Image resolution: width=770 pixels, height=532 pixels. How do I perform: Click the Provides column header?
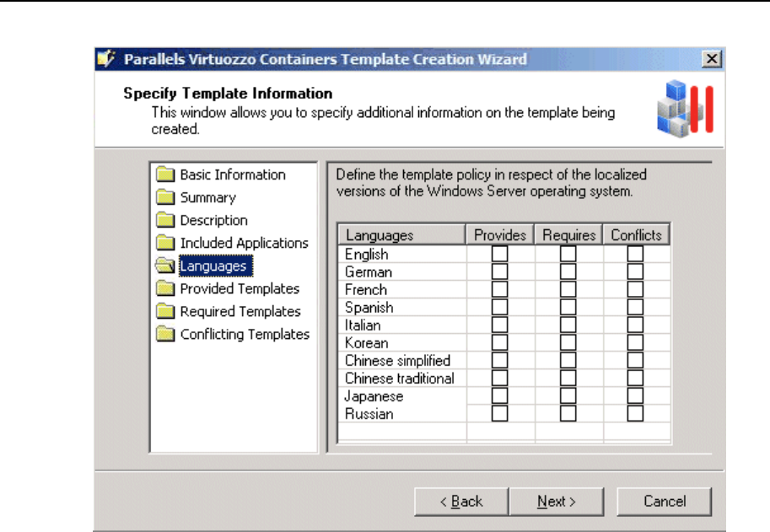pos(500,235)
